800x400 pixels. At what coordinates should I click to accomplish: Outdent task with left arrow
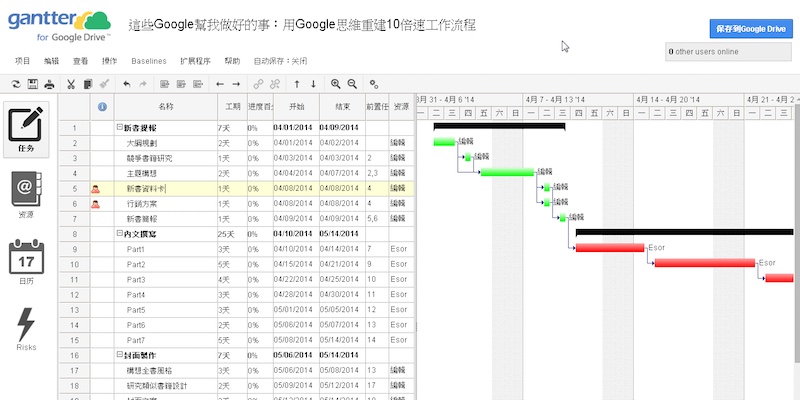[x=220, y=84]
